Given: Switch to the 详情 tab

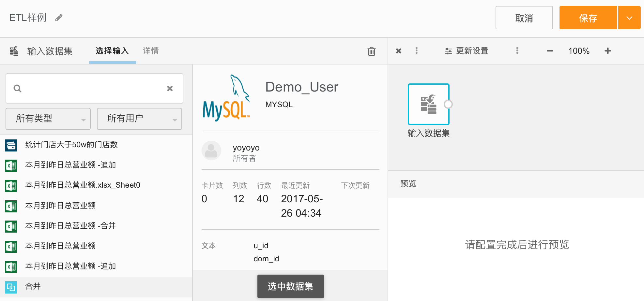Looking at the screenshot, I should tap(151, 51).
